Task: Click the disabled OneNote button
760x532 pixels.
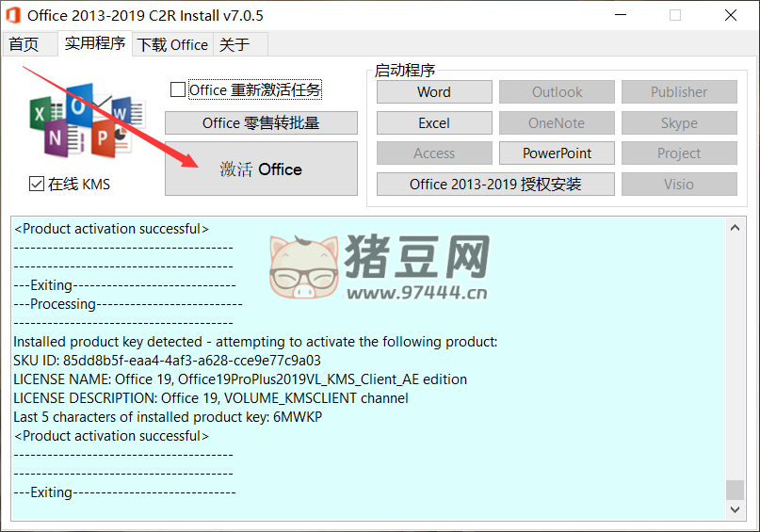Action: click(557, 123)
